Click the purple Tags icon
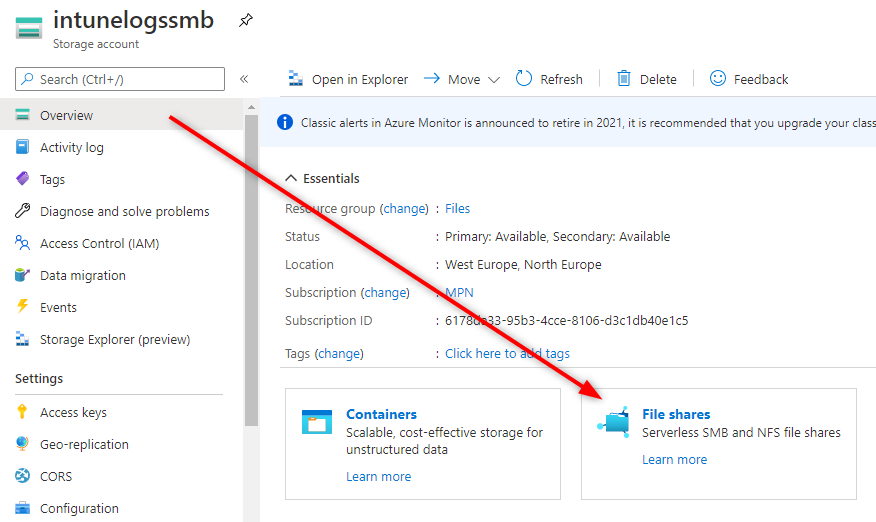The image size is (876, 522). [22, 179]
